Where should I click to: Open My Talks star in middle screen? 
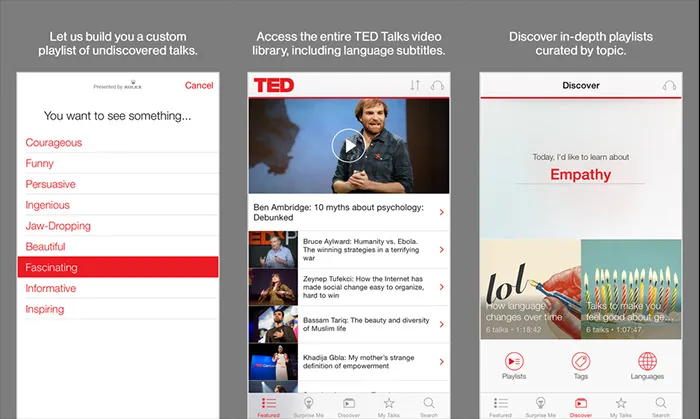389,405
